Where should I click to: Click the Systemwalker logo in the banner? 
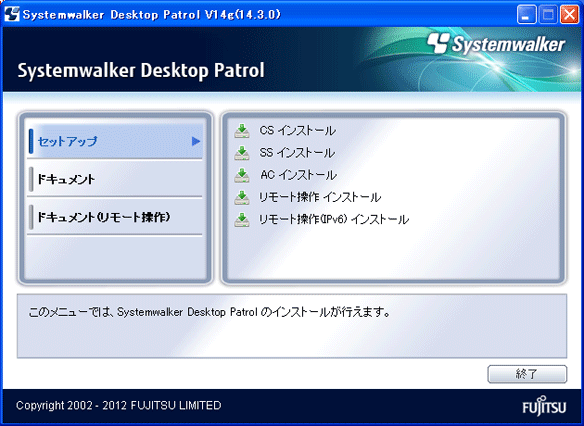click(x=496, y=44)
